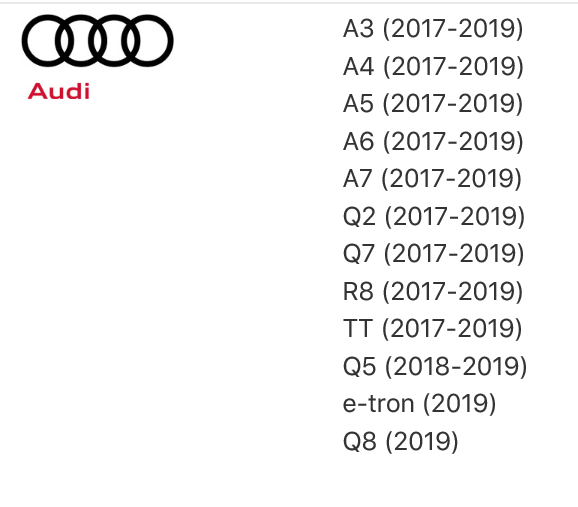Open the R8 (2017-2019) entry
This screenshot has height=507, width=578.
tap(433, 291)
